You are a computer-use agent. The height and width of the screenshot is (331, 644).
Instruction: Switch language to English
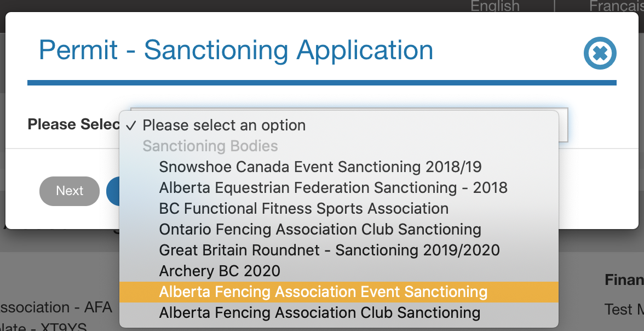[495, 6]
